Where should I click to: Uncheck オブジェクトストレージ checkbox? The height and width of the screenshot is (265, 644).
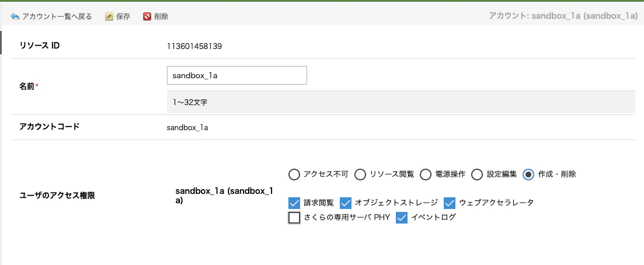(346, 203)
